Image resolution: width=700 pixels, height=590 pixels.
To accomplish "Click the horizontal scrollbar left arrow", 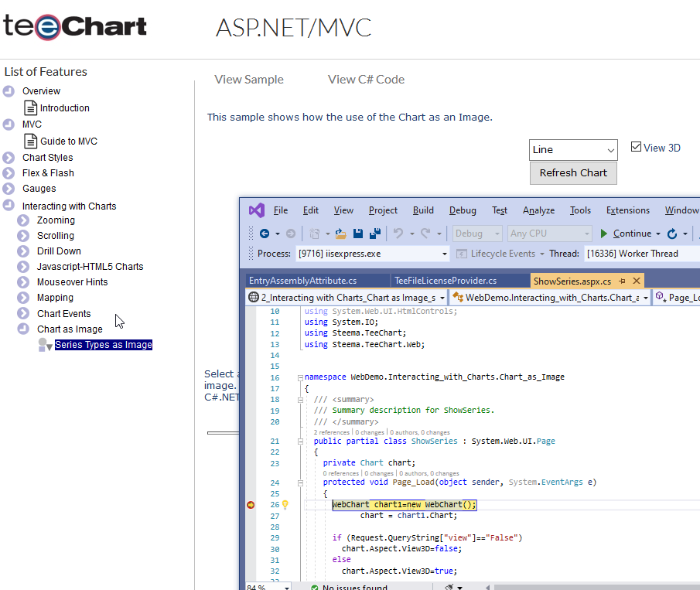I will [x=487, y=588].
